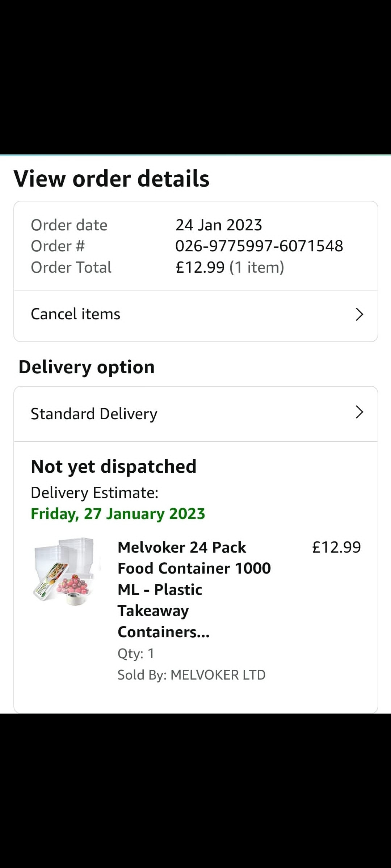Tap the green Friday, 27 January 2023 date
Screen dimensions: 391x868
(x=118, y=514)
